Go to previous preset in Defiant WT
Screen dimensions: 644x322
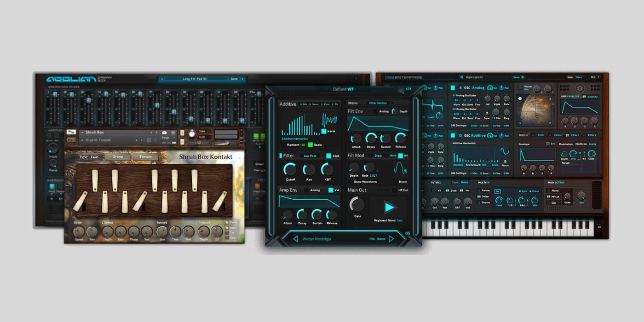tap(295, 239)
